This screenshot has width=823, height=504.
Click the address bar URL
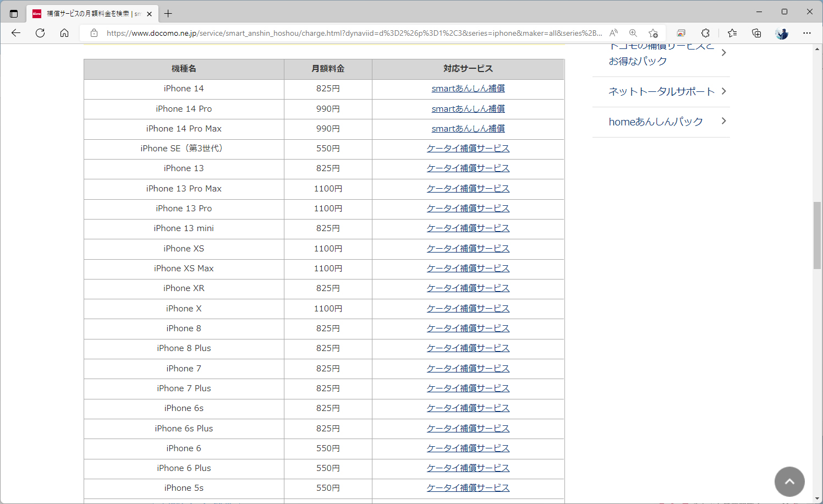pos(354,33)
